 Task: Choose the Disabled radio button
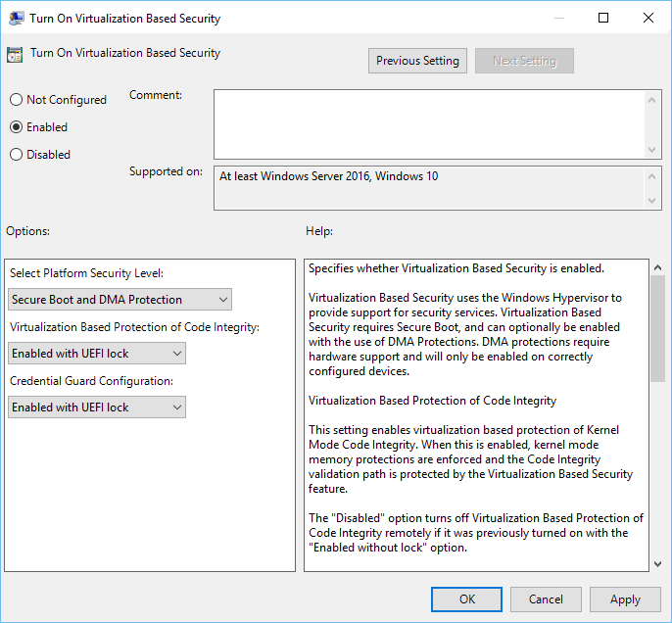tap(16, 155)
